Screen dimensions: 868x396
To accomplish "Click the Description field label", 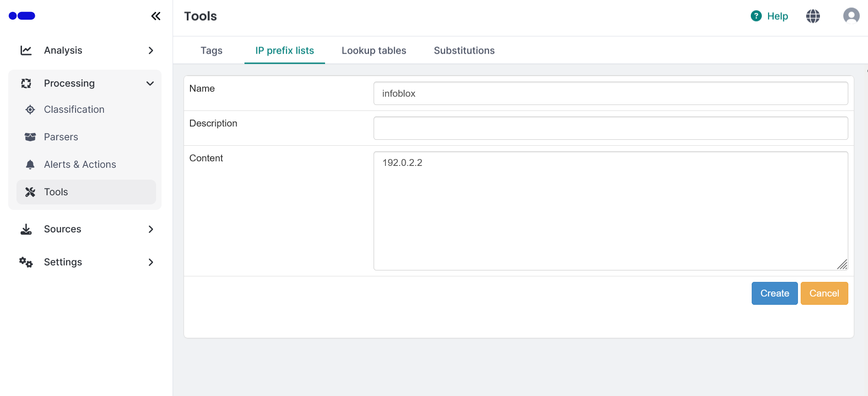I will [213, 123].
